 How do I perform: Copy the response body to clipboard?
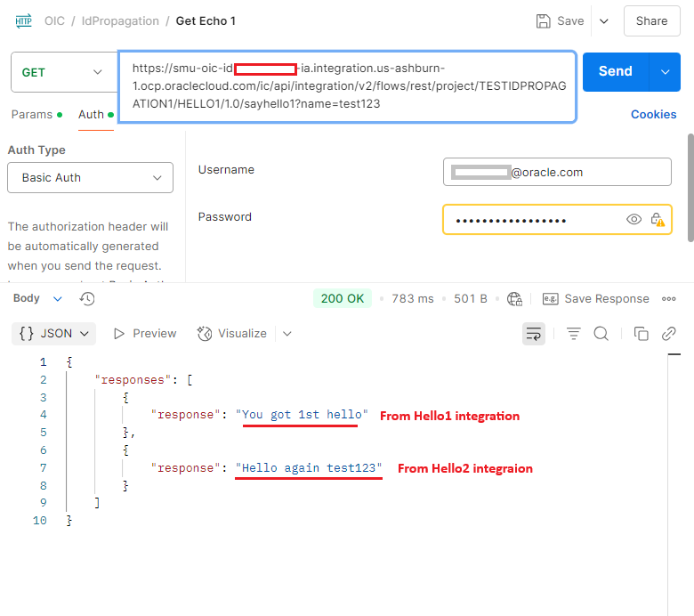[641, 334]
